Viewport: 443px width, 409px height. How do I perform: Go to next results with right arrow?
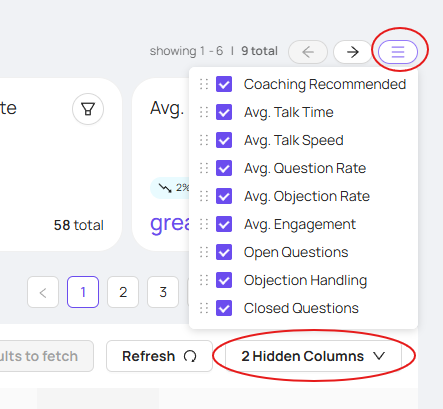click(x=353, y=52)
